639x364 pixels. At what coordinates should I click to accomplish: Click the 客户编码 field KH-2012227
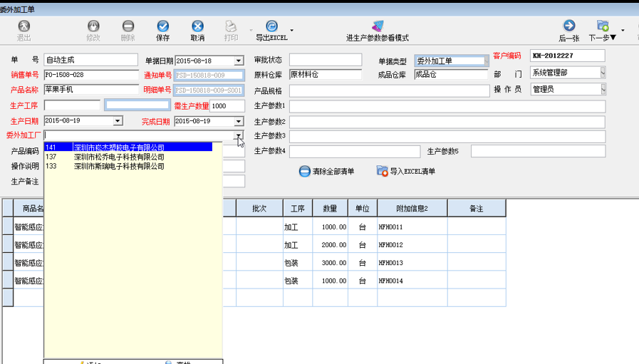pyautogui.click(x=568, y=56)
